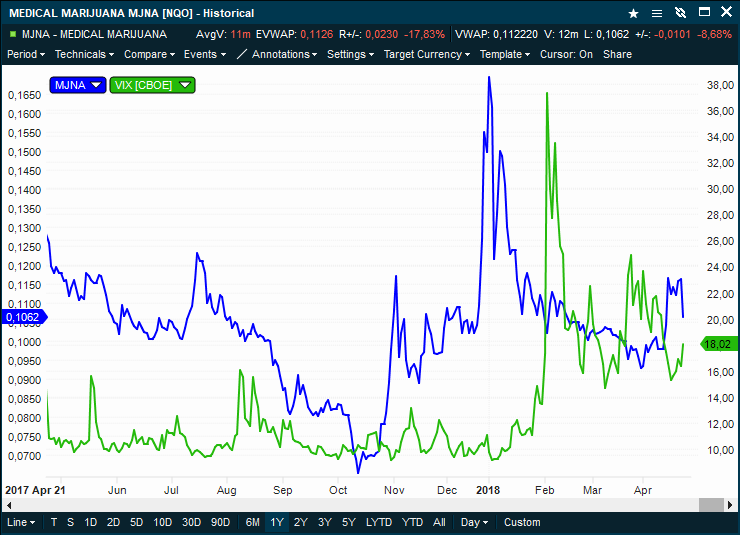Screen dimensions: 740x535
Task: Click the scroll right arrow
Action: click(730, 505)
